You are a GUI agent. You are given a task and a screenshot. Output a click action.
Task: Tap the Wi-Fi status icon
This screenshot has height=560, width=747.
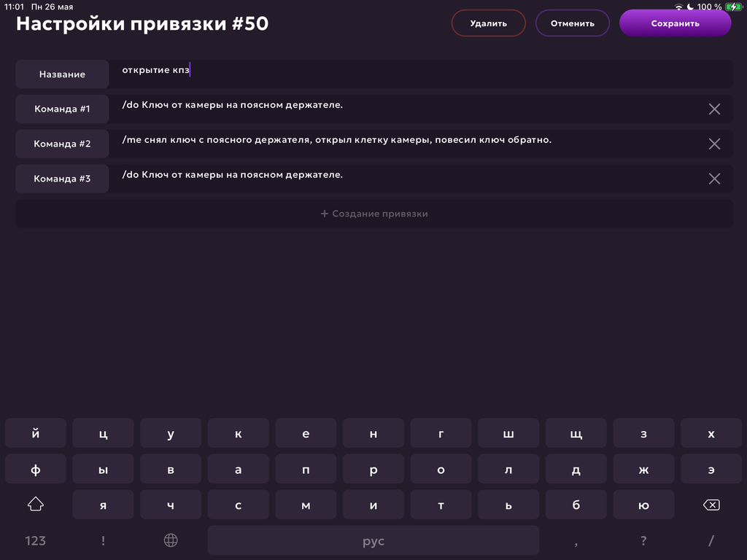click(x=678, y=7)
